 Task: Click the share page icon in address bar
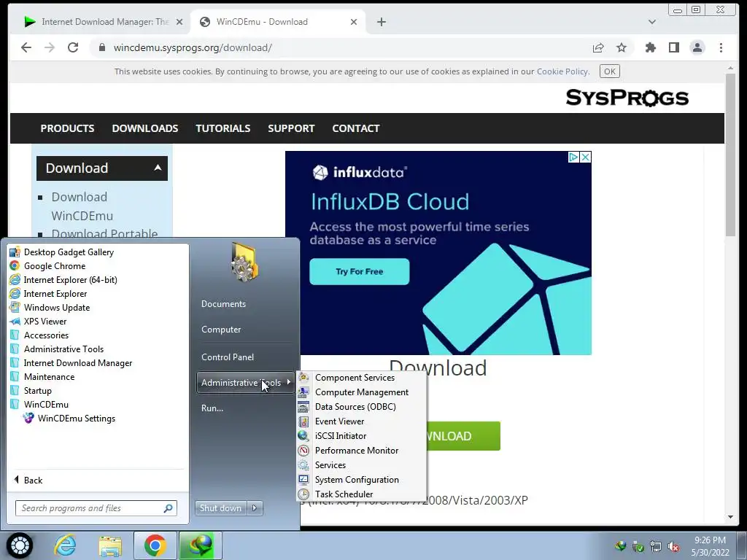coord(598,47)
